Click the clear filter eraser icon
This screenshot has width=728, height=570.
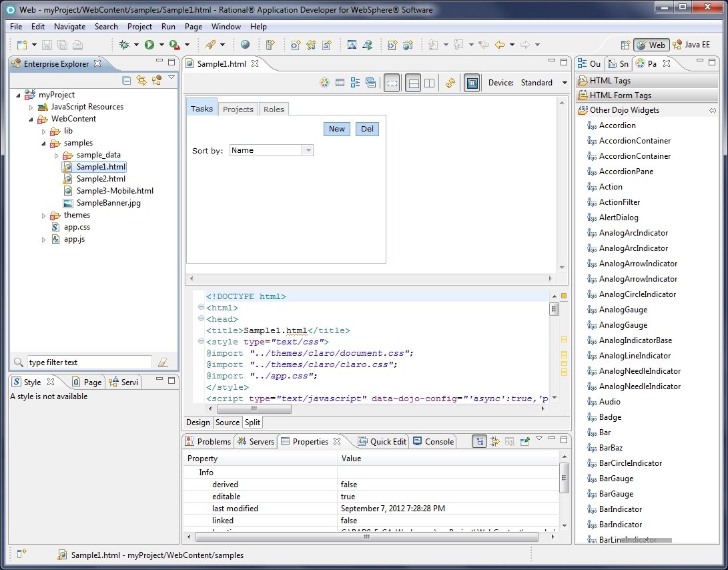[163, 362]
